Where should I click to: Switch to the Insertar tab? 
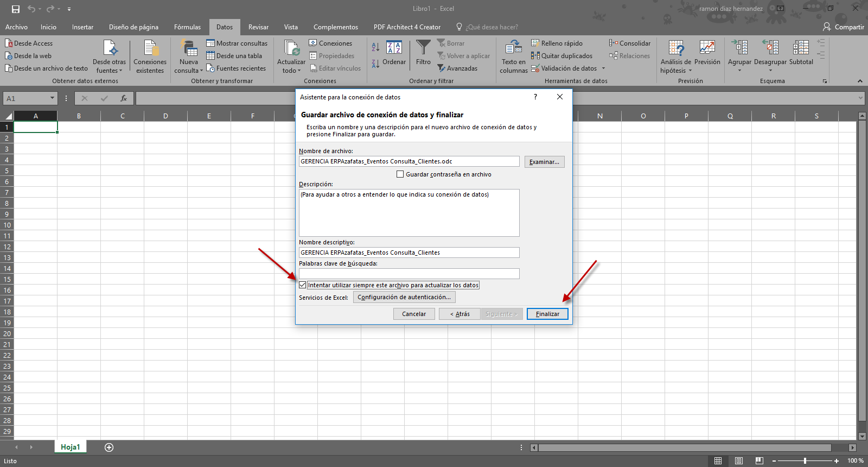[x=82, y=27]
